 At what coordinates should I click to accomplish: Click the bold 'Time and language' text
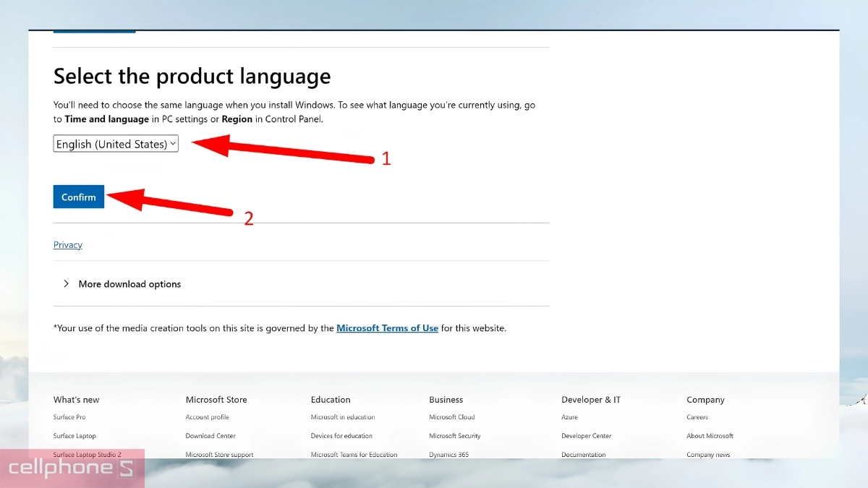click(107, 119)
